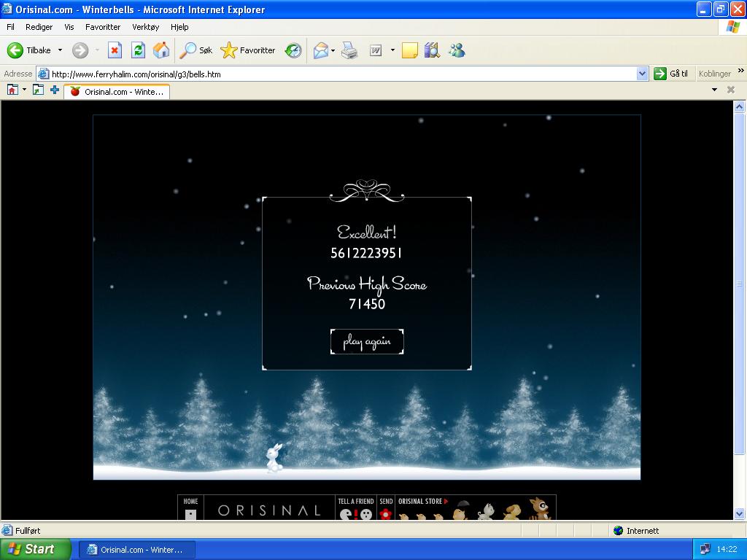This screenshot has width=747, height=560.
Task: Go to the home page icon
Action: (161, 50)
